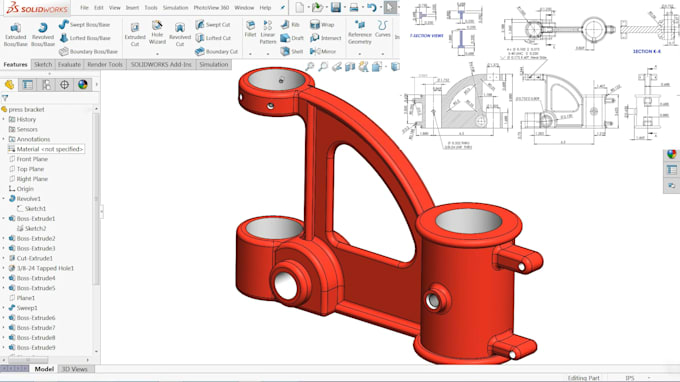Open the DisplayManager appearance sphere tab
Screen dimensions: 680x382
pyautogui.click(x=82, y=85)
